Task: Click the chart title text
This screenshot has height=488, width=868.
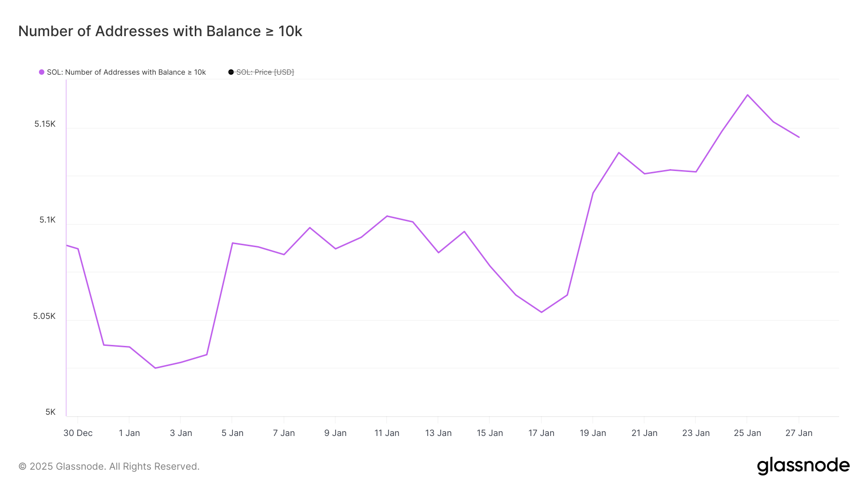Action: coord(160,31)
